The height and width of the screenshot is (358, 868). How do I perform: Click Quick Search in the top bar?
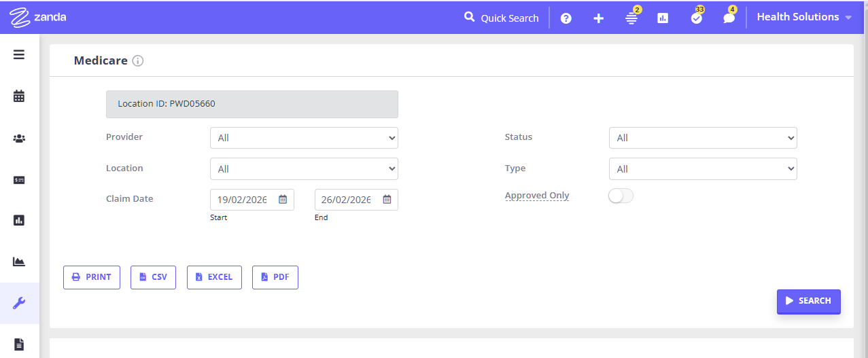502,18
